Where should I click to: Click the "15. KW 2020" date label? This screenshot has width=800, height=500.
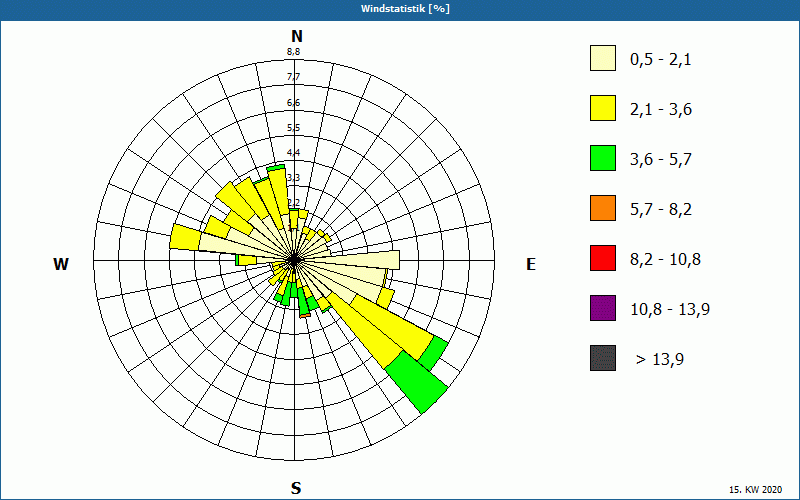point(755,490)
